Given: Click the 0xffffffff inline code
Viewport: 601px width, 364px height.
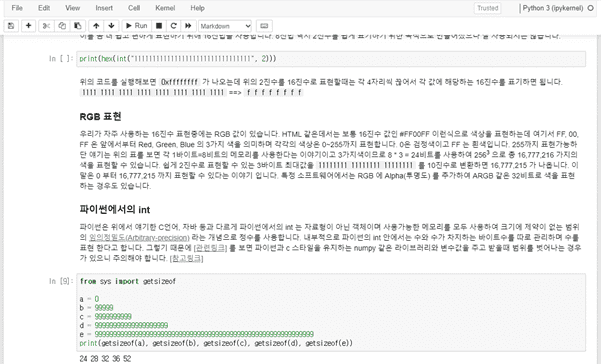Looking at the screenshot, I should 179,82.
